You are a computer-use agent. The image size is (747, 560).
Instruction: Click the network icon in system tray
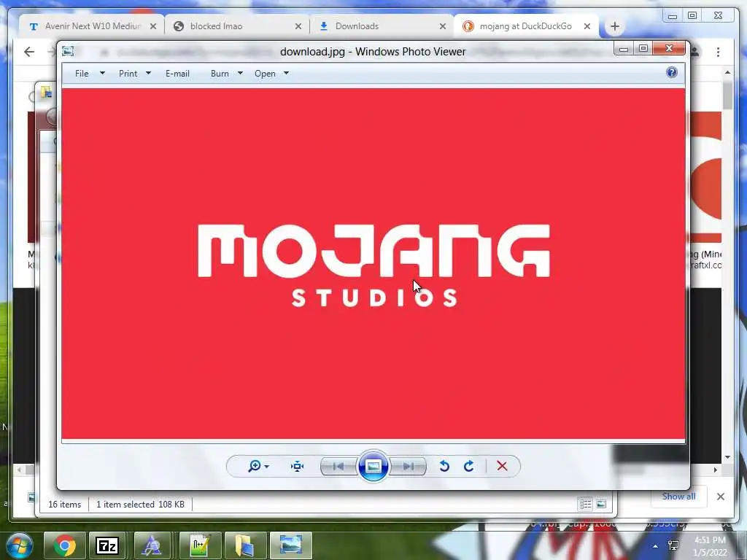[x=673, y=545]
